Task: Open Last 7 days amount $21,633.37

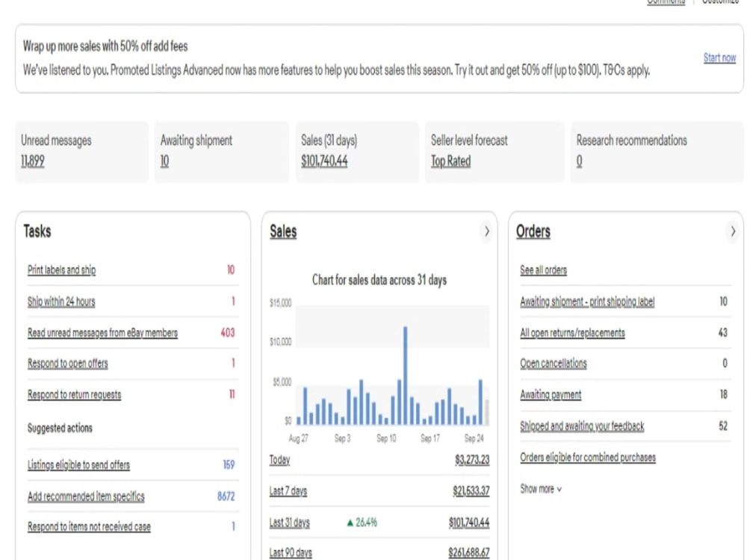Action: pos(471,491)
